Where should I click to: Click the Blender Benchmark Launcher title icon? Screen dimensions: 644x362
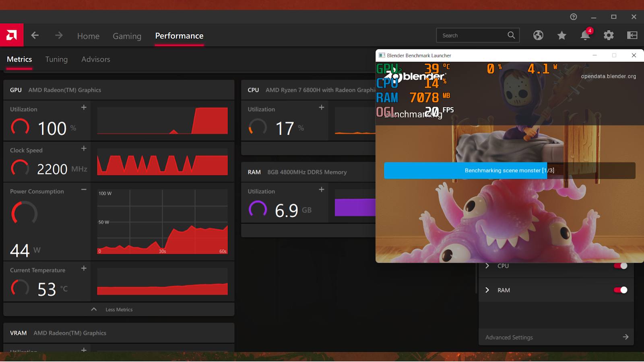(382, 56)
